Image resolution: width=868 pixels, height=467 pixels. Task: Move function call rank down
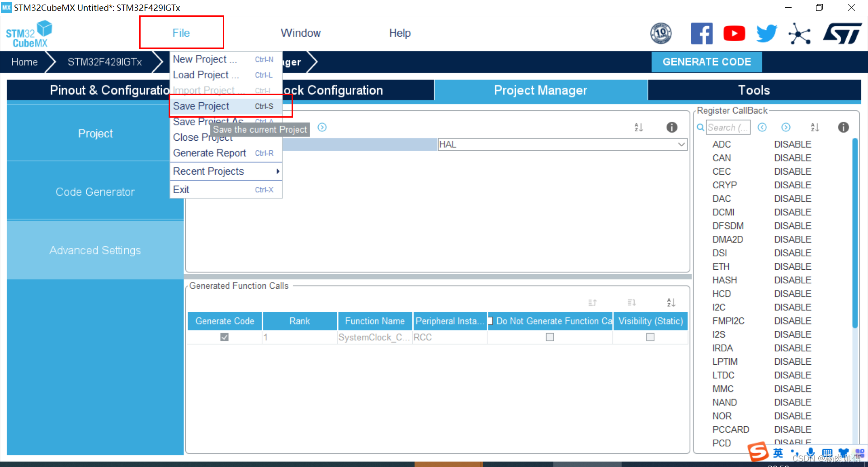[x=632, y=302]
